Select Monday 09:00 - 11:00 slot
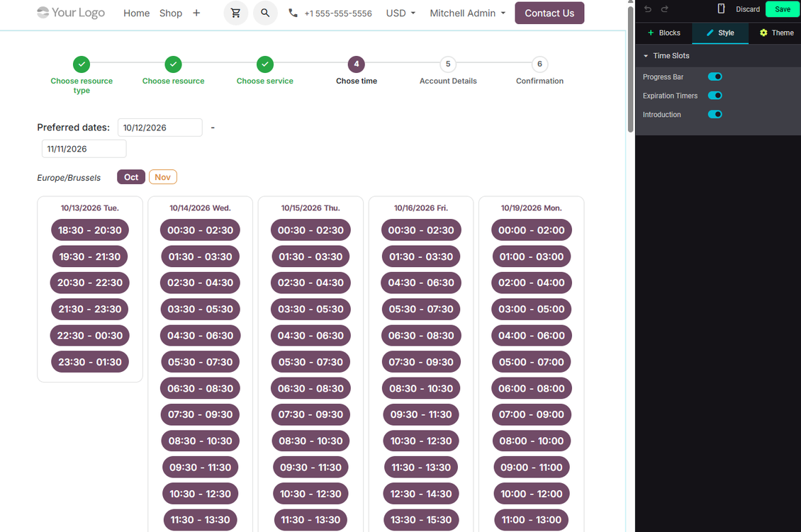The image size is (801, 532). [x=531, y=467]
